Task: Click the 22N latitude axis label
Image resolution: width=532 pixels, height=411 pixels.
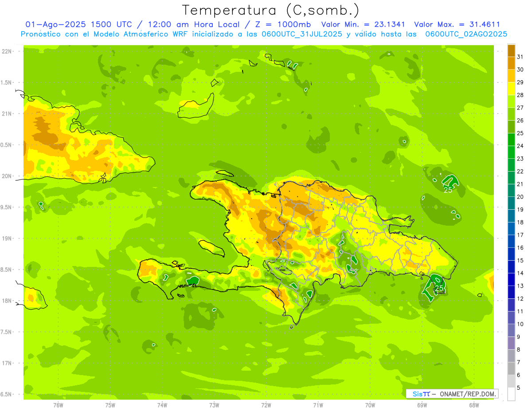Action: [x=7, y=51]
